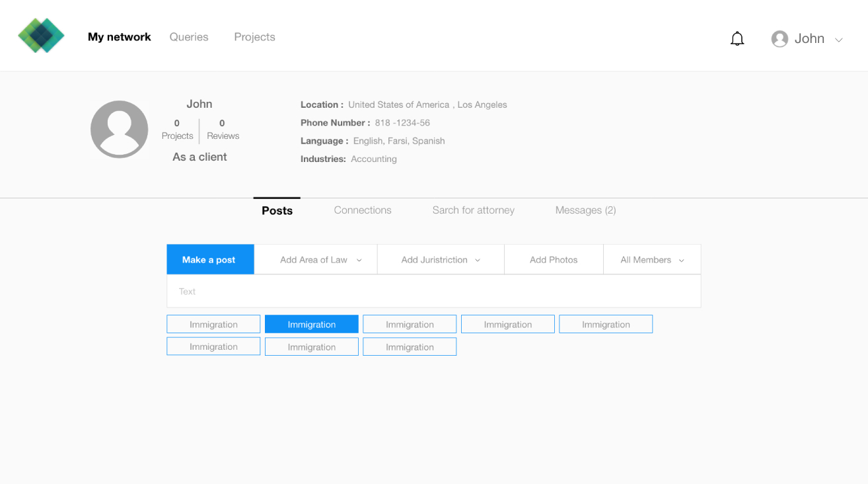Click the Make a post button

tap(210, 260)
